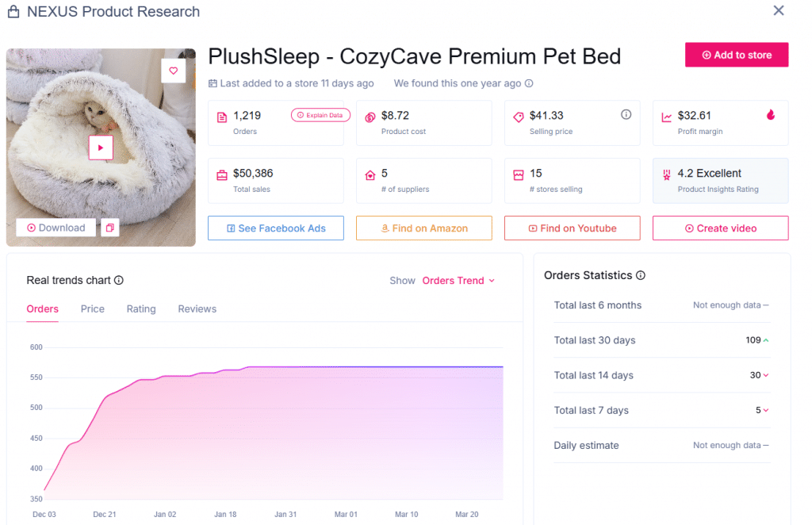Click the Orders Statistics info icon

642,275
